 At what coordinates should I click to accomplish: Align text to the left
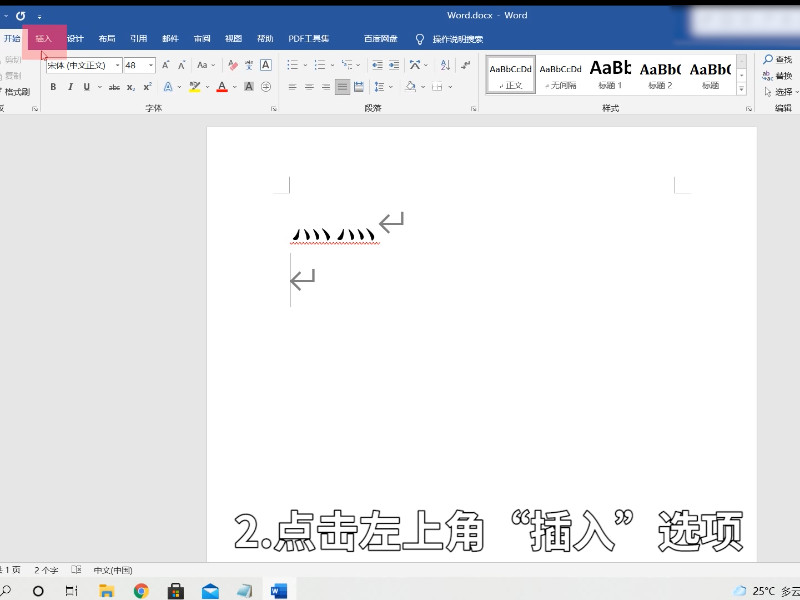[x=292, y=87]
